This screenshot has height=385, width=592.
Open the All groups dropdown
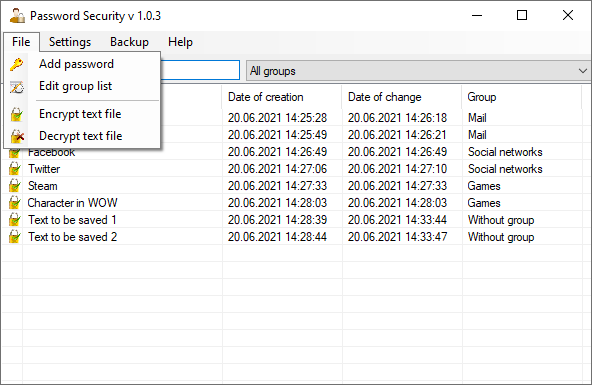pyautogui.click(x=418, y=71)
